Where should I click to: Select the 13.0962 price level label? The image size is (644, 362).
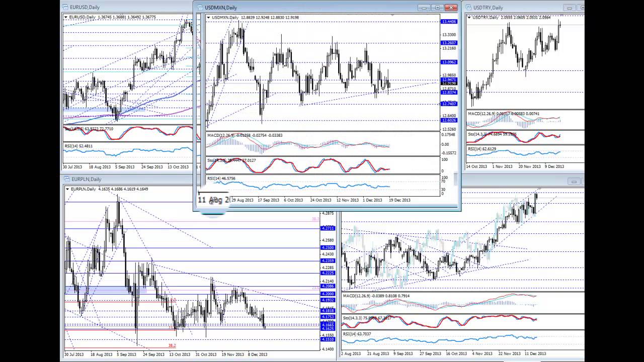click(449, 62)
